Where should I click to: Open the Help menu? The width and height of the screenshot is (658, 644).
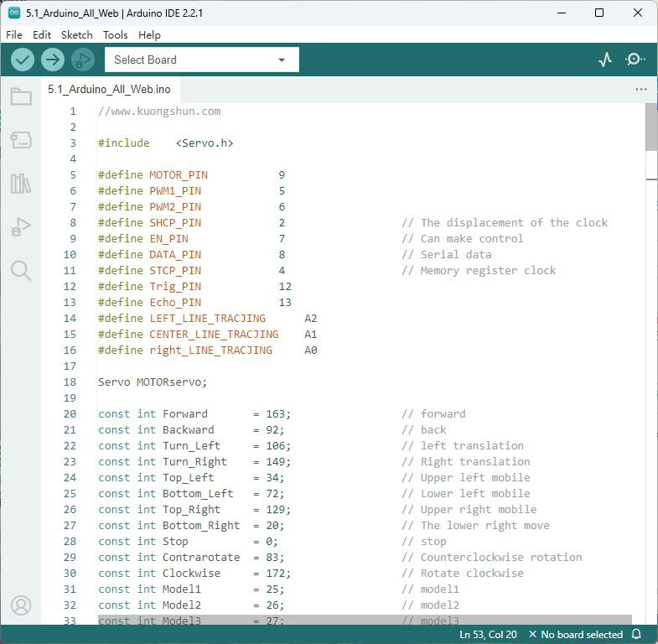149,35
